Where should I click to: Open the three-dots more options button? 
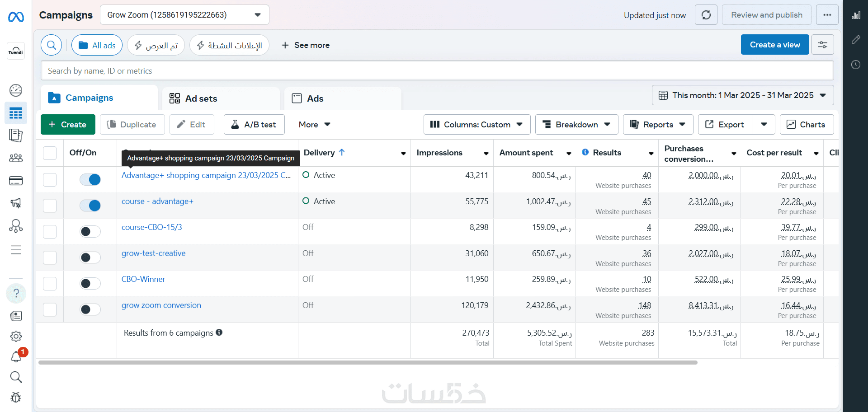[x=827, y=15]
